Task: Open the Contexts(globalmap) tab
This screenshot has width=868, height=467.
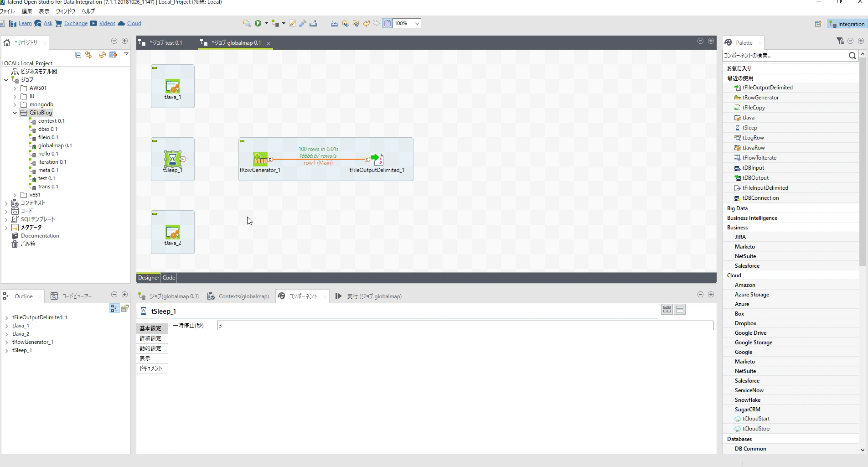Action: point(238,296)
